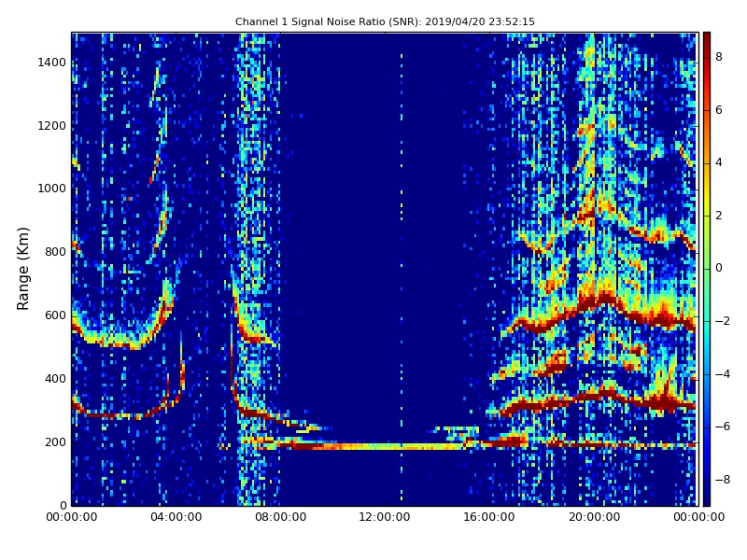Click the 800 tick label on the range axis
Screen dimensions: 747x560
coord(56,252)
